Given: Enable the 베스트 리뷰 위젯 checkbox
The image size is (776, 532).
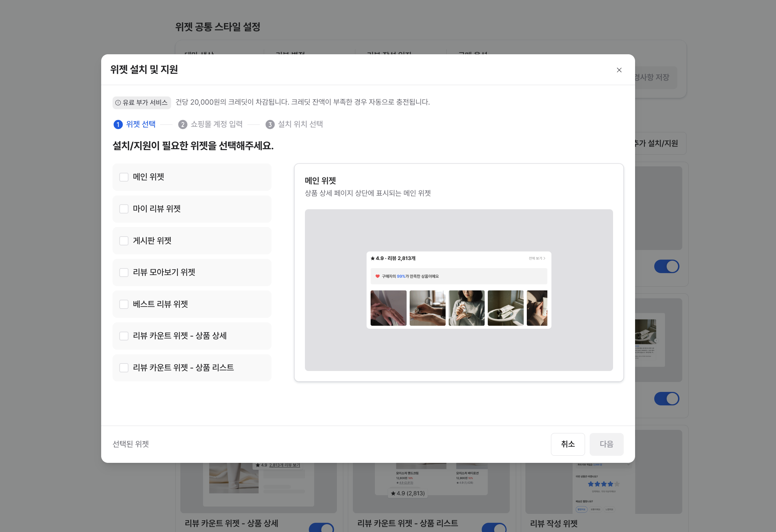Looking at the screenshot, I should tap(124, 304).
